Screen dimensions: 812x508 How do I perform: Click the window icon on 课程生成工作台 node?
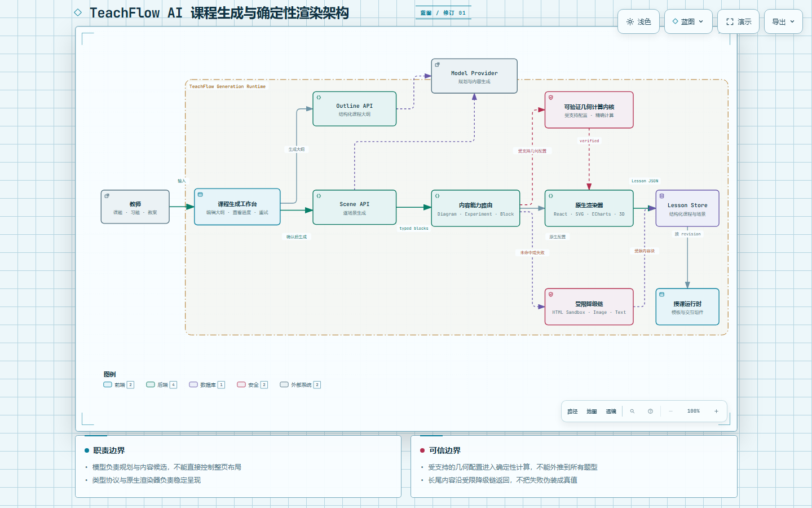pyautogui.click(x=200, y=195)
